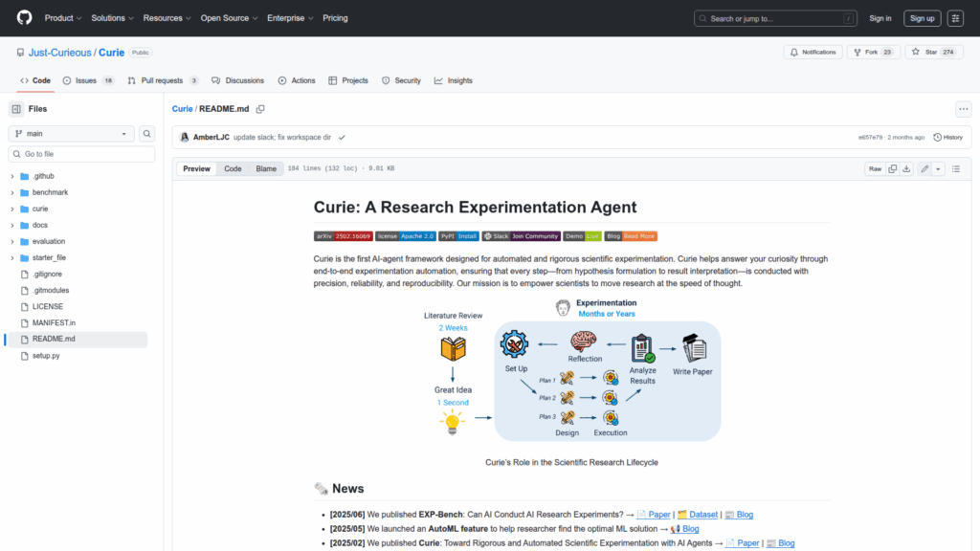Open the Product menu
This screenshot has width=980, height=551.
tap(63, 18)
